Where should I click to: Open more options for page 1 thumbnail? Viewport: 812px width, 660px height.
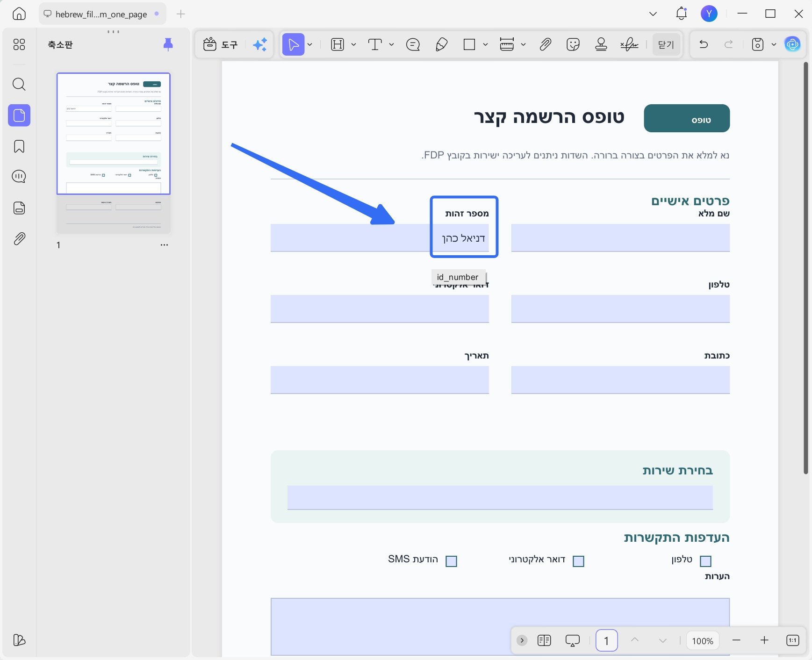point(164,245)
